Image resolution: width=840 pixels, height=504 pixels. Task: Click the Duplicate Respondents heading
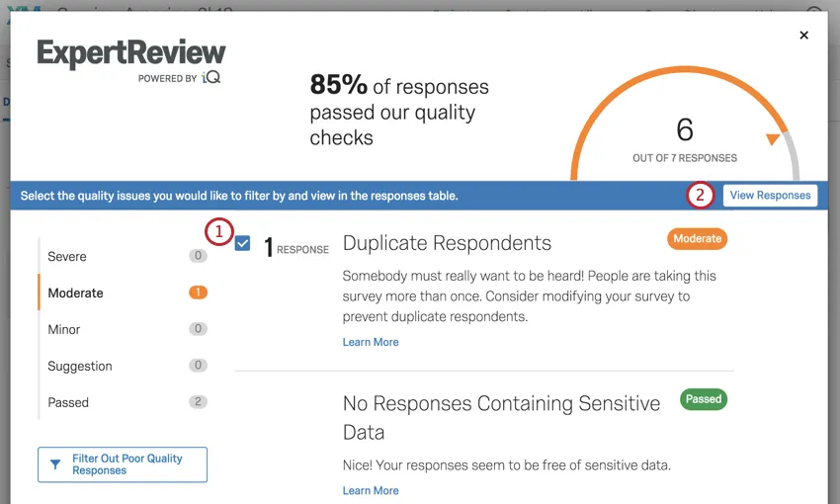[447, 243]
